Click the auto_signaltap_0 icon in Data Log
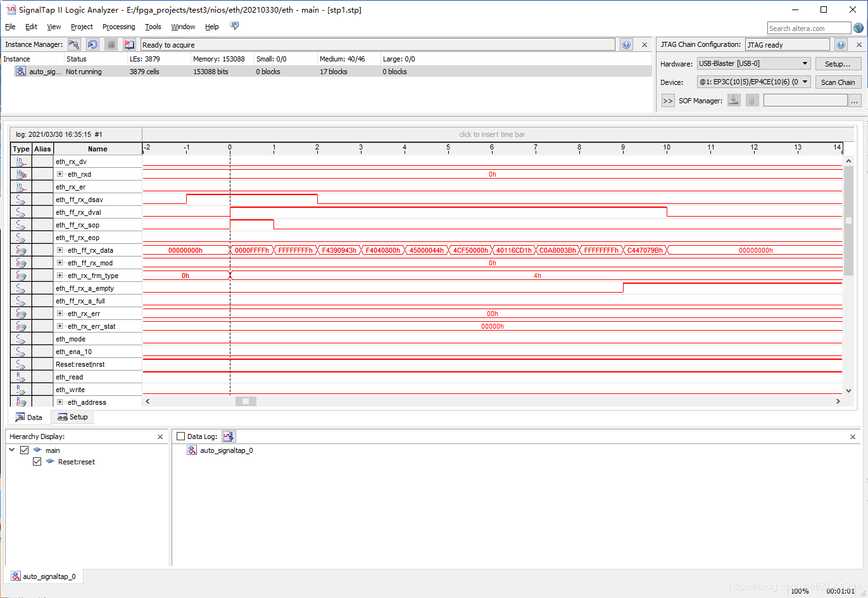The width and height of the screenshot is (868, 598). tap(192, 450)
